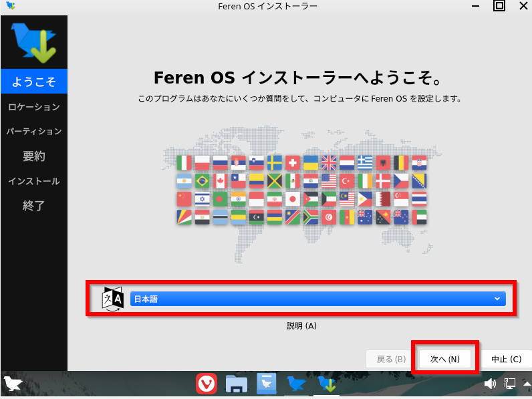Open the 日本語 language dropdown

coord(318,299)
